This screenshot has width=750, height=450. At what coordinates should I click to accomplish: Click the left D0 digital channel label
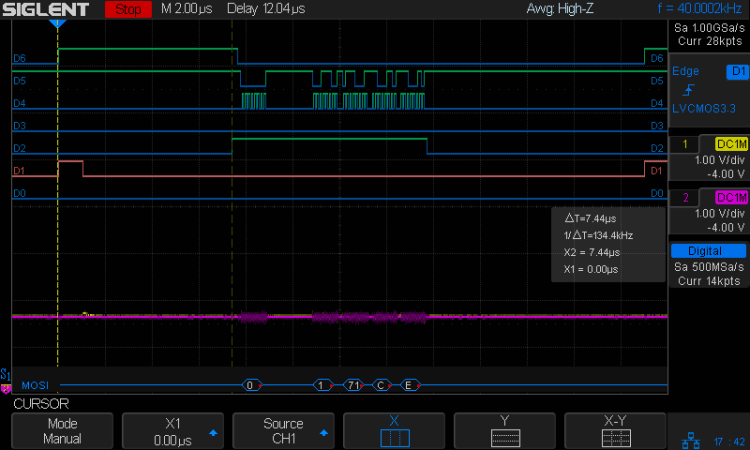pyautogui.click(x=19, y=193)
